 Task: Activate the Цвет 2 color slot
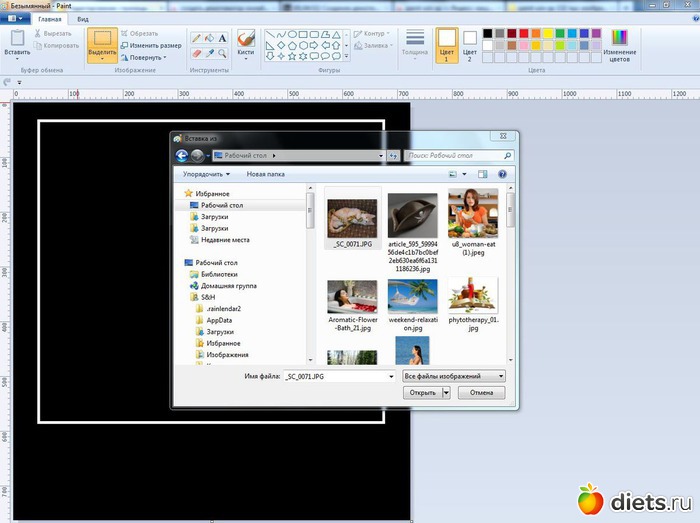tap(470, 44)
